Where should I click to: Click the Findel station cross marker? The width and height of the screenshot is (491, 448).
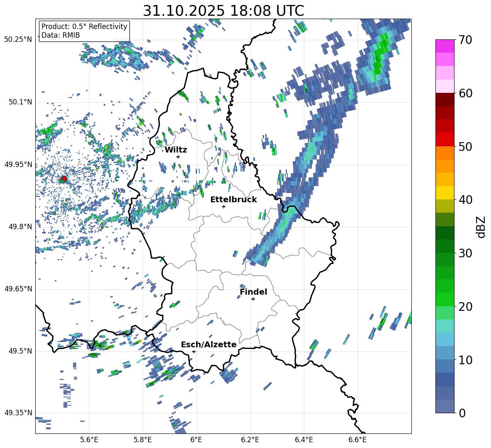[x=253, y=299]
